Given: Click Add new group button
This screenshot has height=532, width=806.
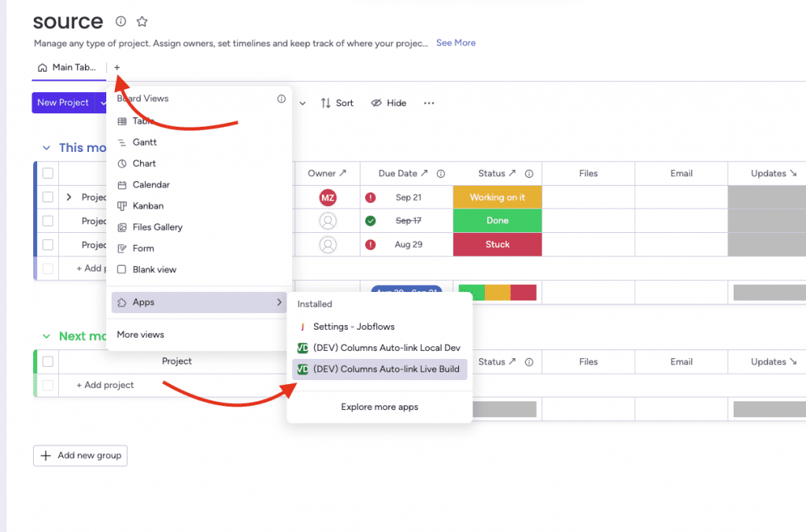Looking at the screenshot, I should click(x=80, y=456).
